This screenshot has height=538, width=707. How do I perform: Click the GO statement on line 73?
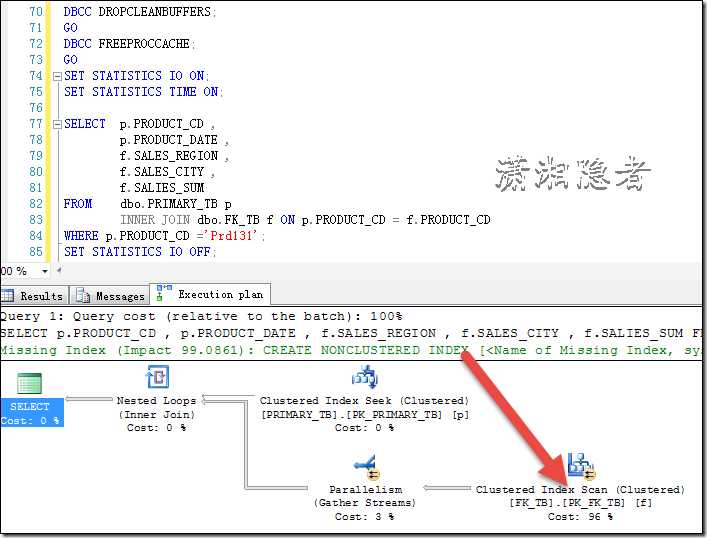70,60
